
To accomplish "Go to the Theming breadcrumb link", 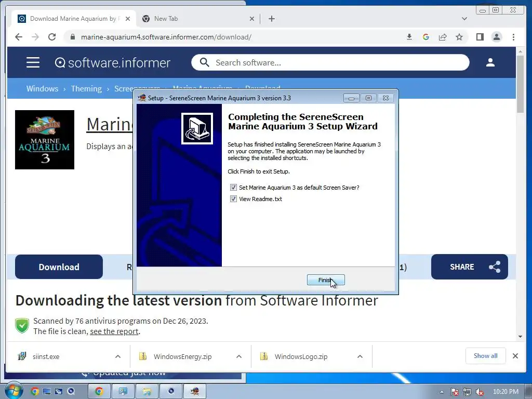I will (86, 88).
